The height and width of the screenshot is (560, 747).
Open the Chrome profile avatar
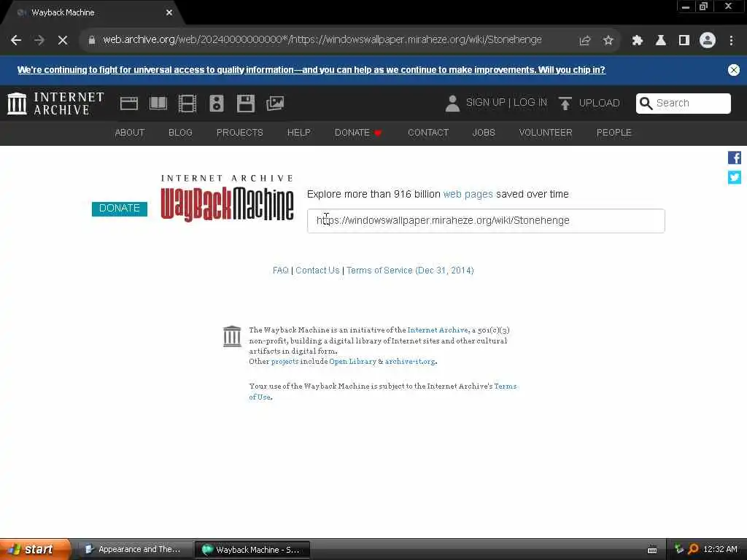tap(708, 41)
